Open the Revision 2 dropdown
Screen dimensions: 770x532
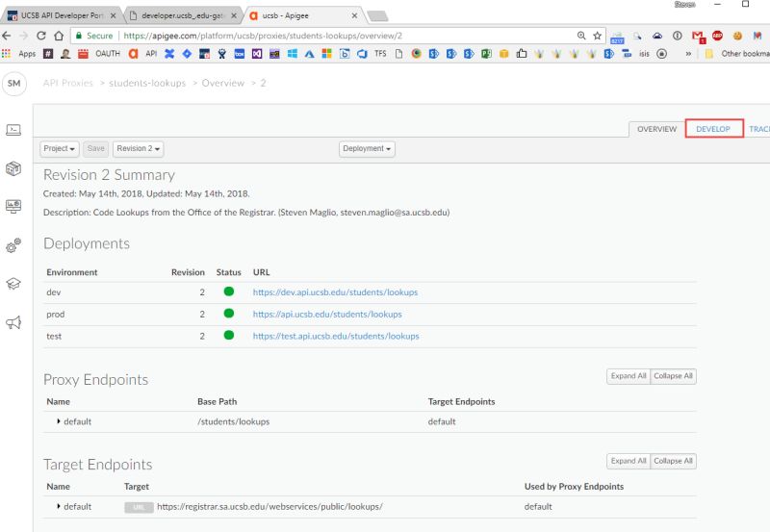pyautogui.click(x=138, y=149)
